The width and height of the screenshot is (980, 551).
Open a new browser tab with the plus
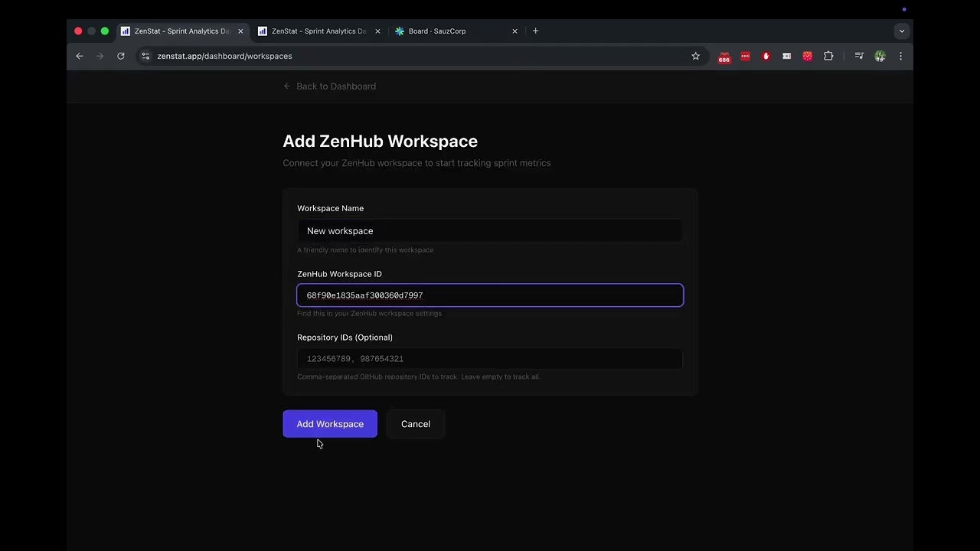[535, 31]
